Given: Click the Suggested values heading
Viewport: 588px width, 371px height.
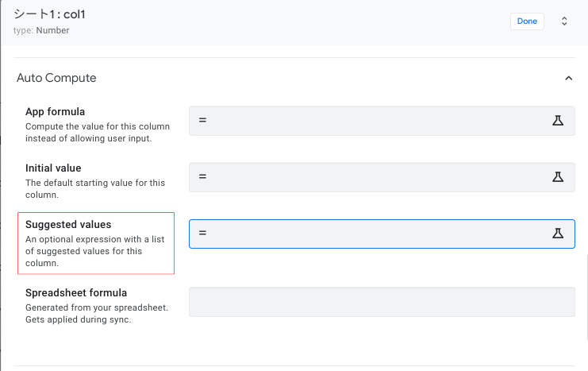Looking at the screenshot, I should pyautogui.click(x=68, y=224).
